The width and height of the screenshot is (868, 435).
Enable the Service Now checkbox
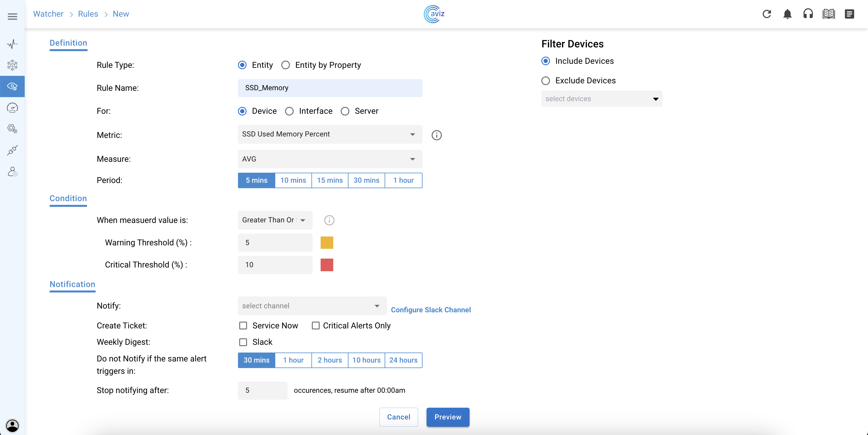243,326
